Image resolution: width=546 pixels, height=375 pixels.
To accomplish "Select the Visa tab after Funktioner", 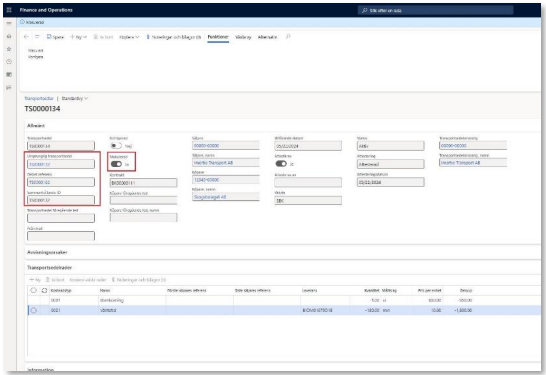I will (x=243, y=37).
